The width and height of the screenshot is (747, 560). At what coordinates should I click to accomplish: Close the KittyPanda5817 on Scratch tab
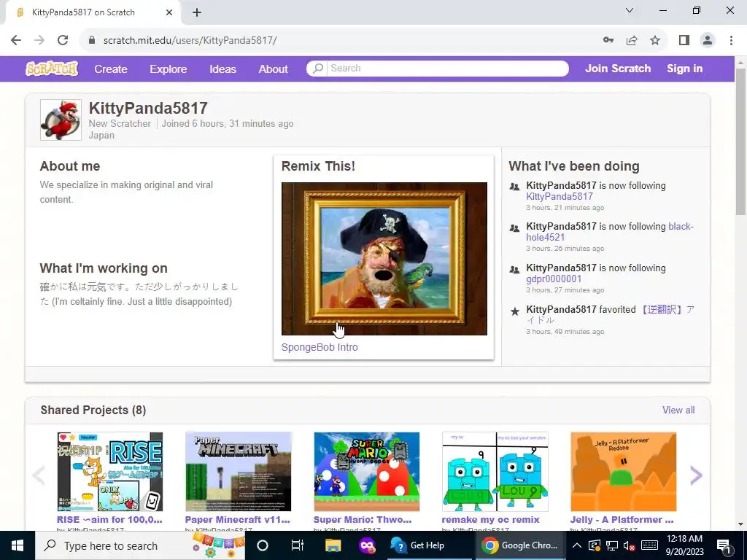(x=169, y=12)
